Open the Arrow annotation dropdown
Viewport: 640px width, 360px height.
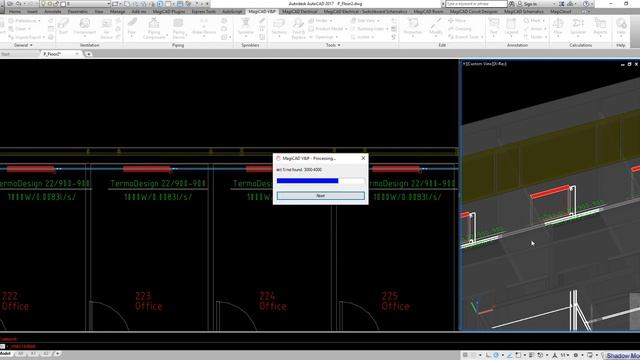point(535,29)
